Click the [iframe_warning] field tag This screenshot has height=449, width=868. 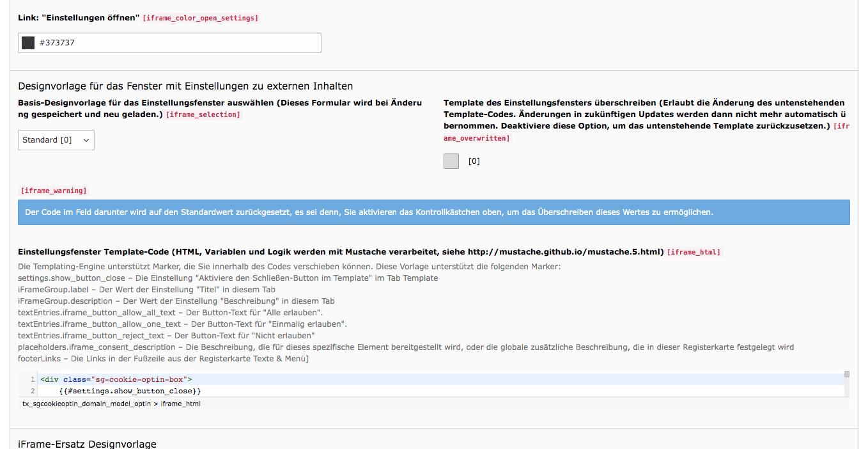coord(54,191)
